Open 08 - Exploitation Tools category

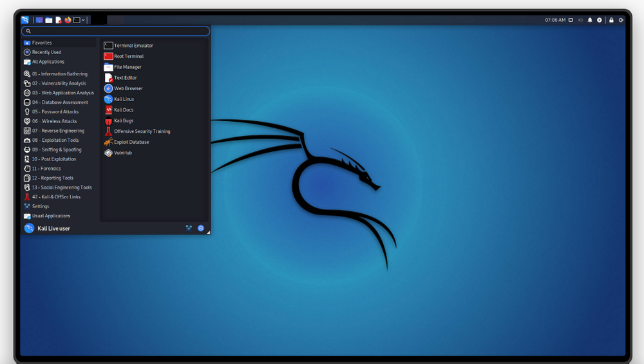[59, 140]
